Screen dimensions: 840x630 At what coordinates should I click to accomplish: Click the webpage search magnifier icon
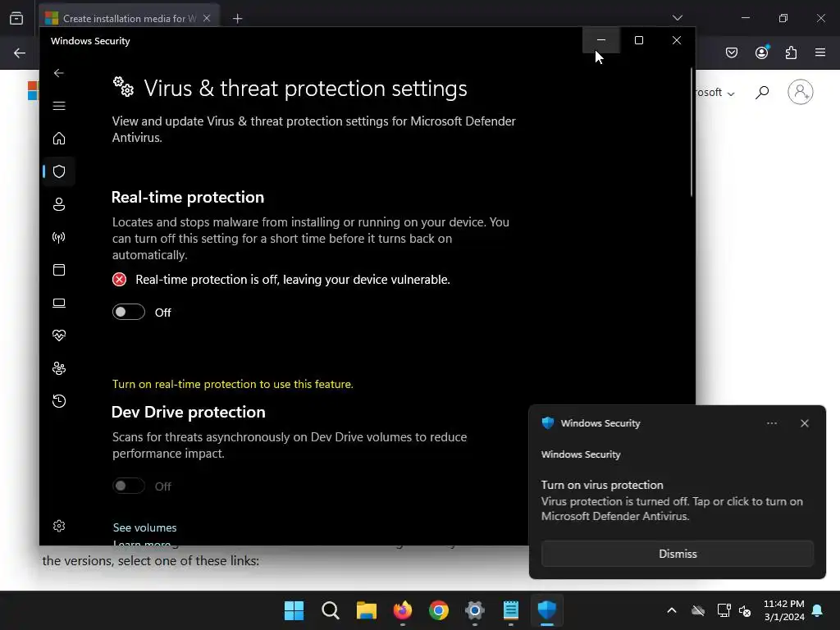(762, 92)
